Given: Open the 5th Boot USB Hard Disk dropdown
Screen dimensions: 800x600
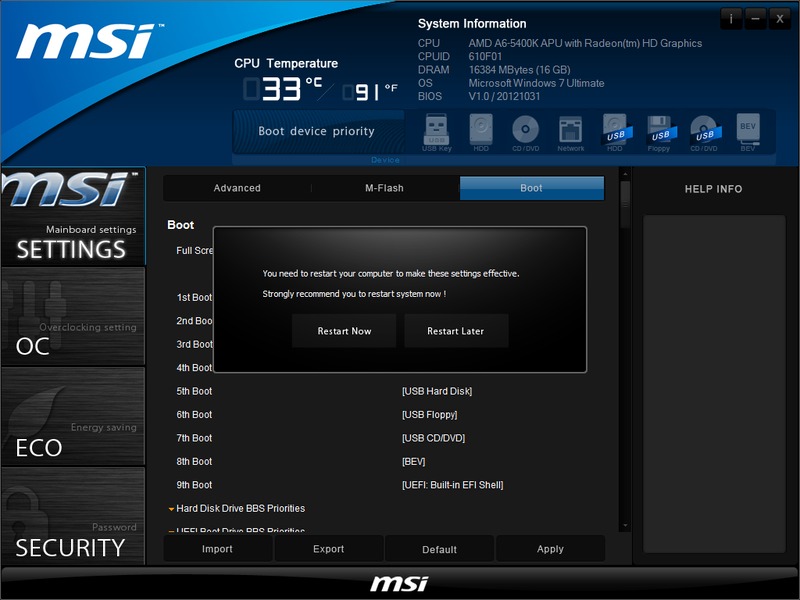Looking at the screenshot, I should 437,391.
